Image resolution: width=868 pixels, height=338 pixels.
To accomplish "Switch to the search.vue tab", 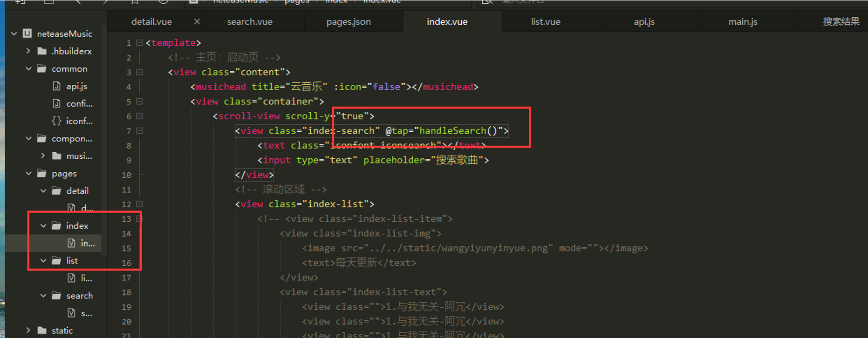I will pos(250,22).
